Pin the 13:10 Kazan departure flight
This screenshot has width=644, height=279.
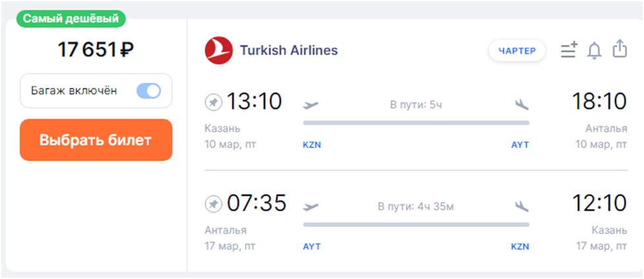point(213,103)
